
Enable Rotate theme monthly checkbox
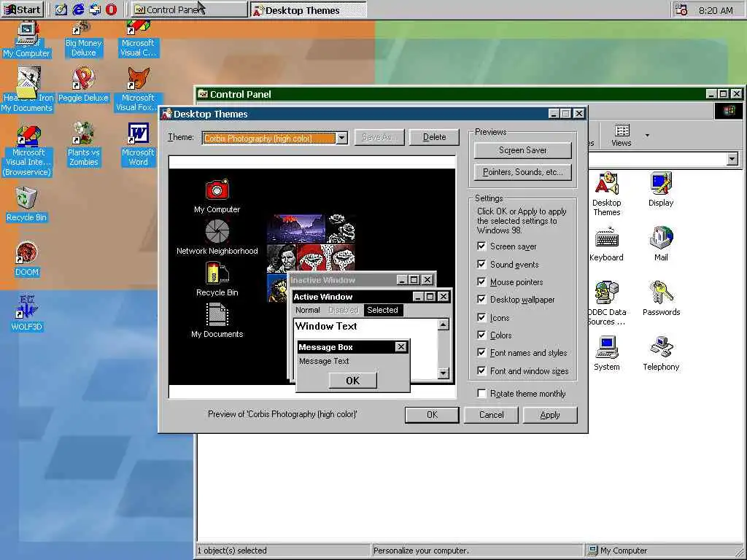(481, 393)
